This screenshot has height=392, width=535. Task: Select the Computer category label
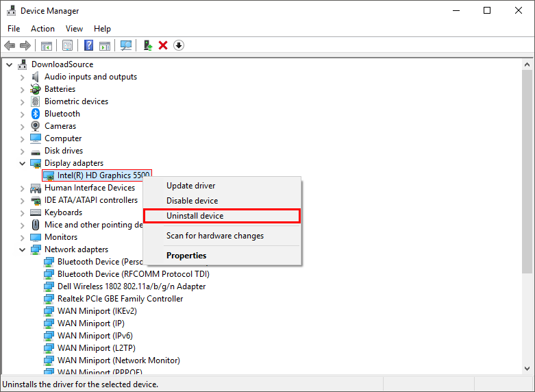coord(63,138)
